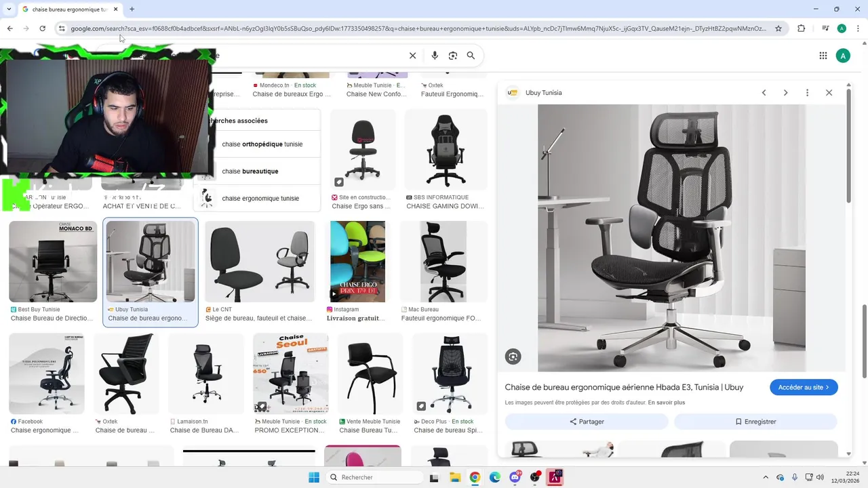The width and height of the screenshot is (868, 488).
Task: Open Meuble Tunisie Seoul promo thumbnail
Action: coord(290,373)
